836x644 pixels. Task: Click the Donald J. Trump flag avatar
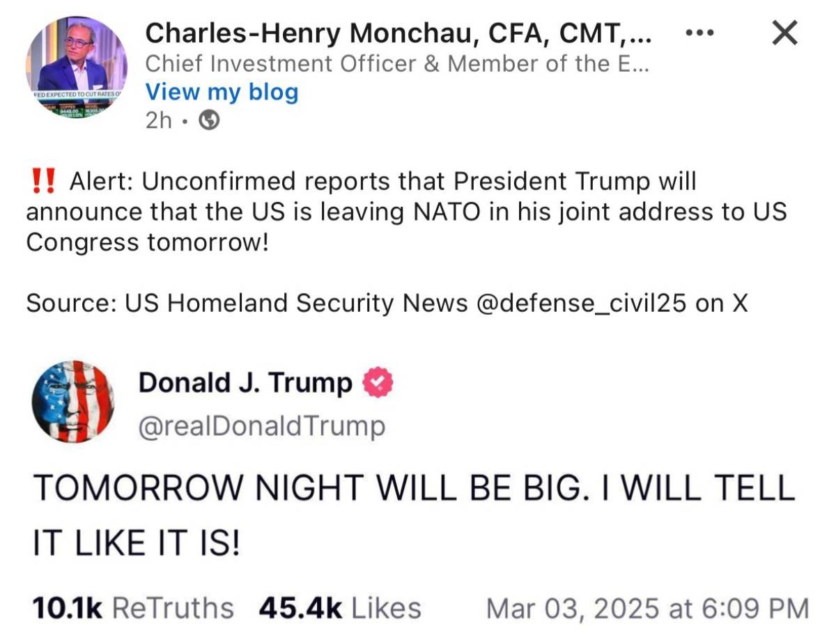73,402
